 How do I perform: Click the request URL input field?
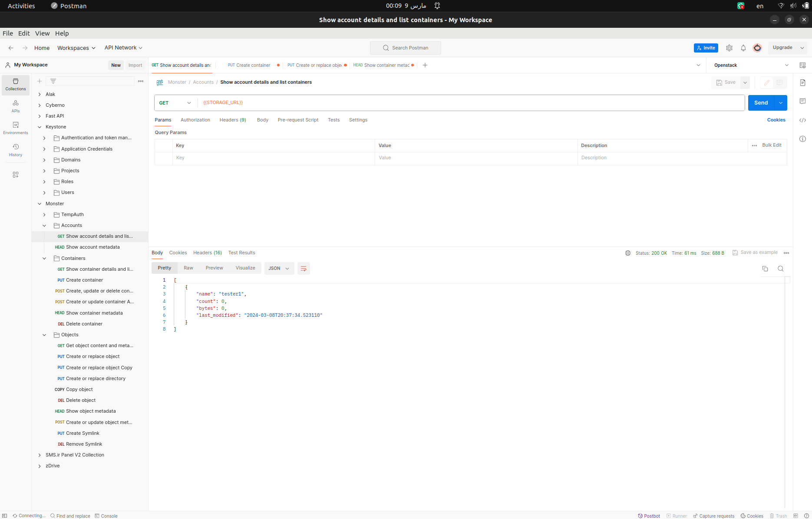[x=471, y=103]
